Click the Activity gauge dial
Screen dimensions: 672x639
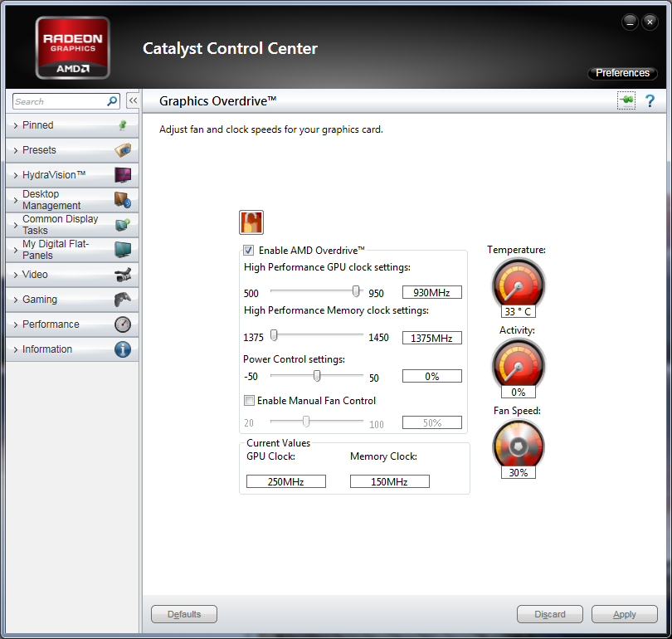(519, 365)
